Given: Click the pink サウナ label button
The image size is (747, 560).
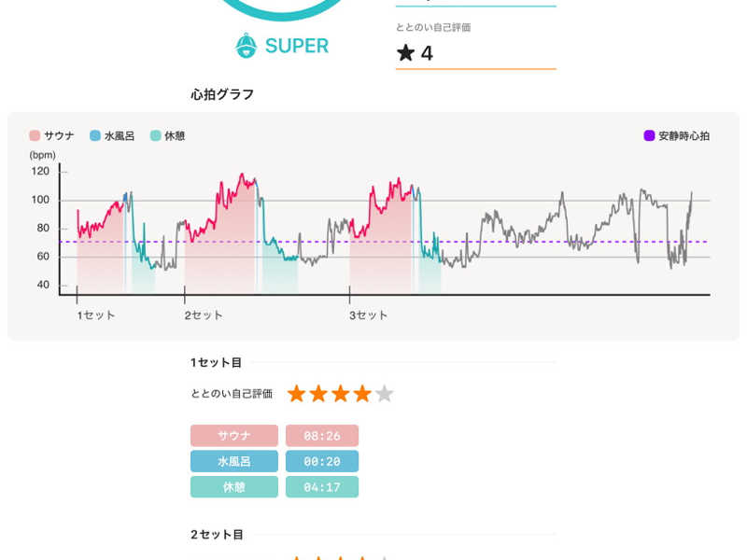Looking at the screenshot, I should (233, 436).
